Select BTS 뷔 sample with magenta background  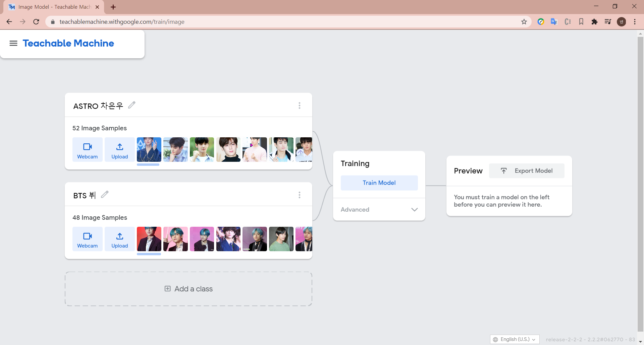click(x=202, y=239)
